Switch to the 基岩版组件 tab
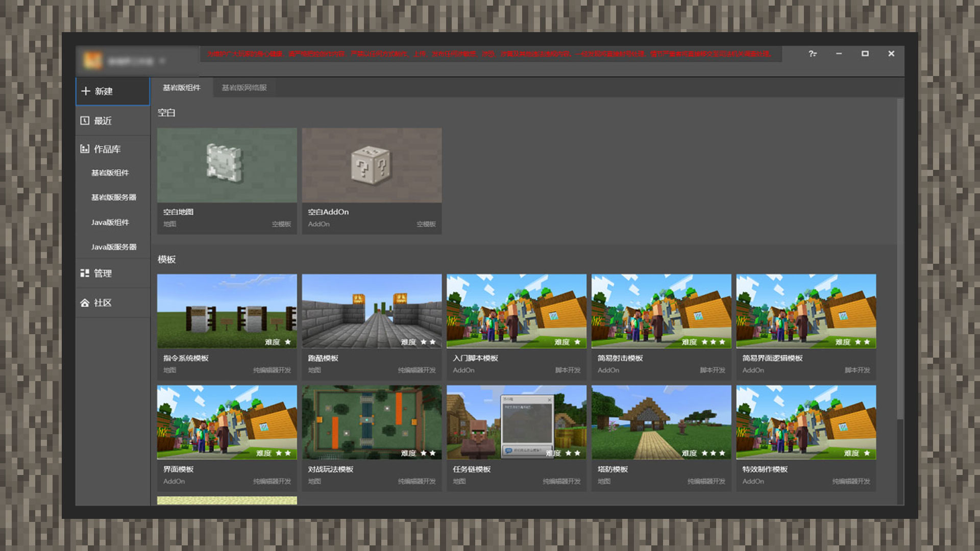This screenshot has height=551, width=980. pyautogui.click(x=182, y=88)
